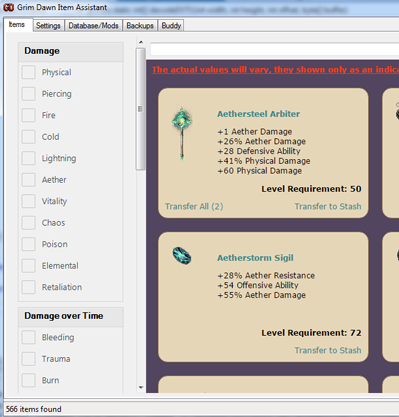399x417 pixels.
Task: Toggle the Vitality damage filter
Action: 29,201
